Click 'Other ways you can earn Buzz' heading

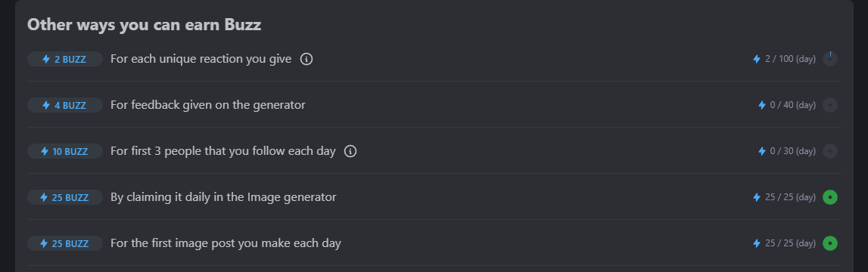click(144, 25)
